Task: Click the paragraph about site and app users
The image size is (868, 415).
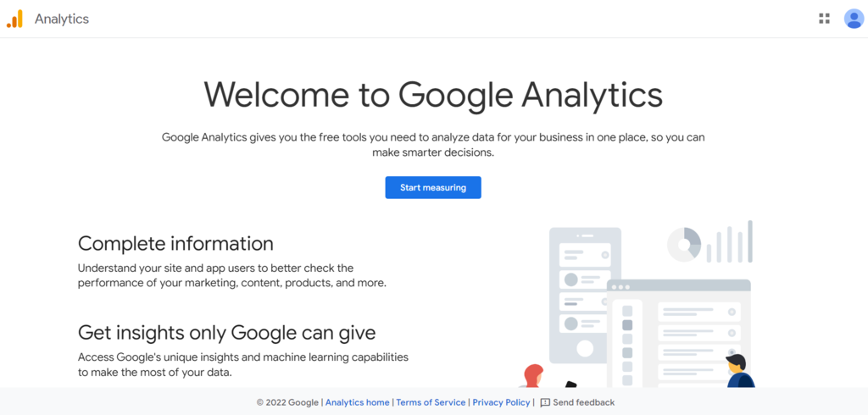Action: [231, 275]
